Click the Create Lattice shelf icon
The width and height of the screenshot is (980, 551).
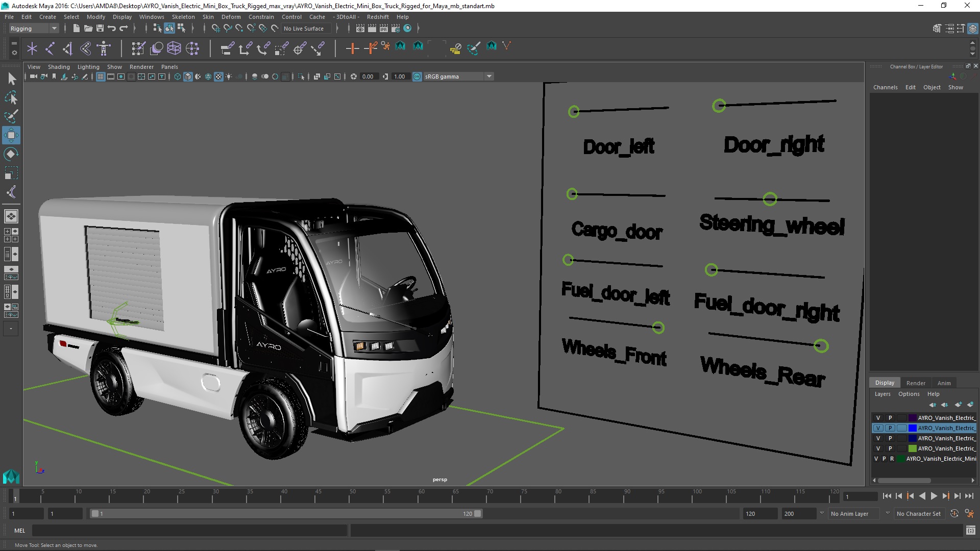click(174, 48)
